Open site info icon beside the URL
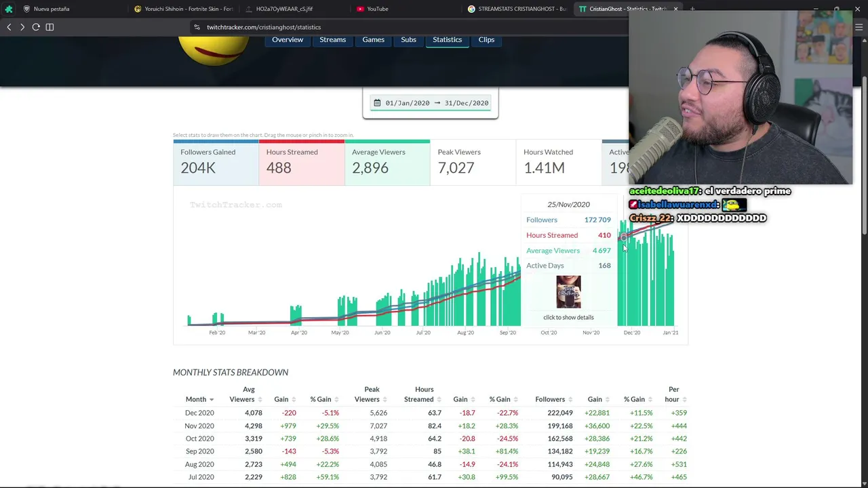The image size is (868, 488). tap(197, 27)
